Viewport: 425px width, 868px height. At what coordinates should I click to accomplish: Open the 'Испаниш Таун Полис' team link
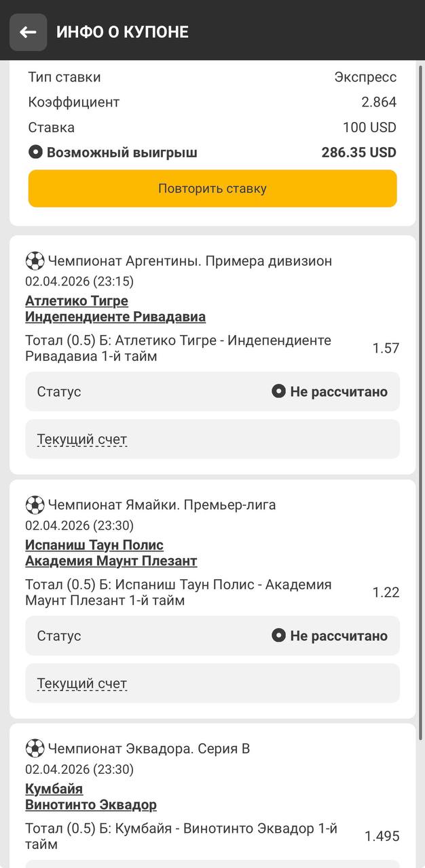tap(94, 545)
